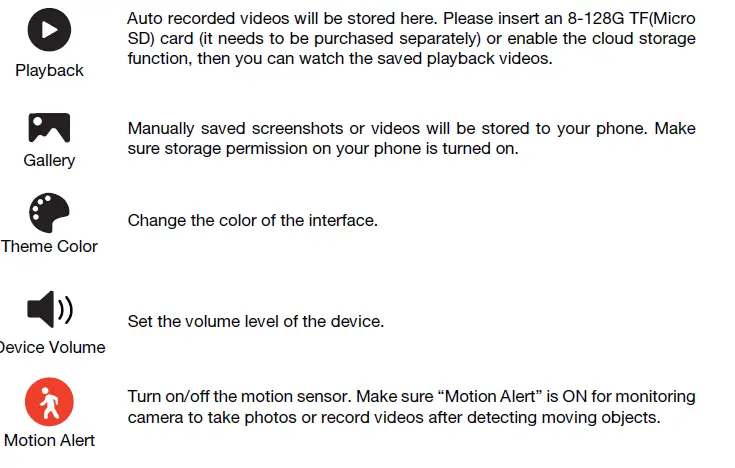Click the motion sensor on/off description
The image size is (735, 468).
pyautogui.click(x=411, y=407)
